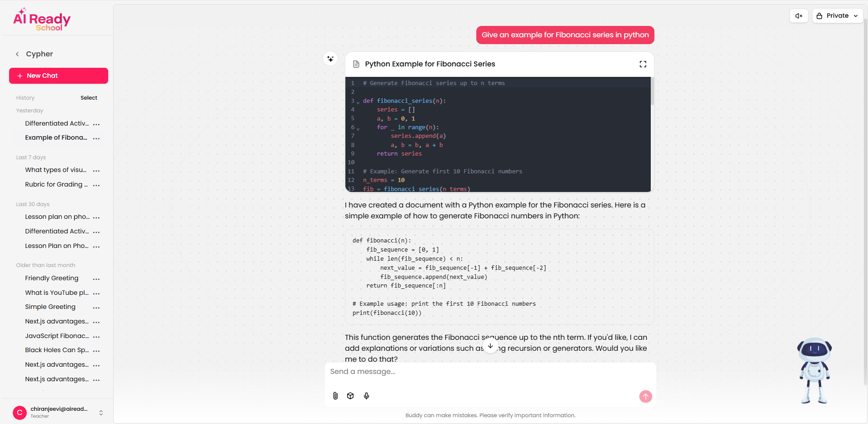
Task: Click the user message about Fibonacci series
Action: pos(565,35)
